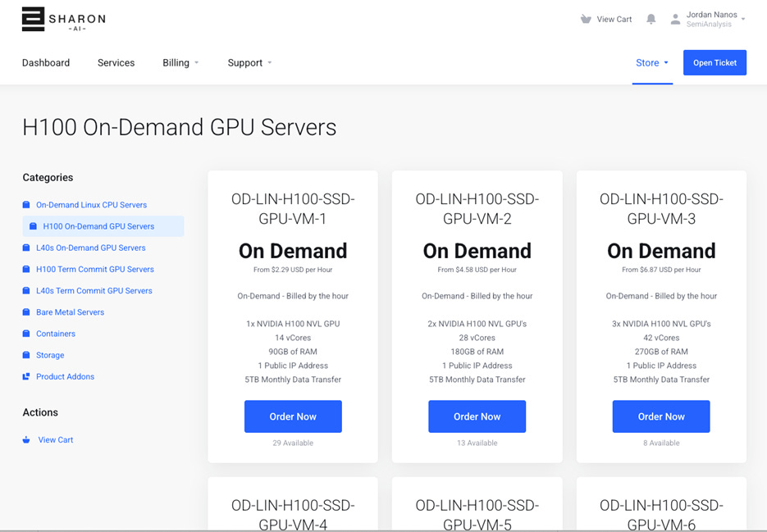The image size is (767, 532).
Task: Click OD-LIN-H100-SSD-GPU-VM-2 card title
Action: [477, 209]
